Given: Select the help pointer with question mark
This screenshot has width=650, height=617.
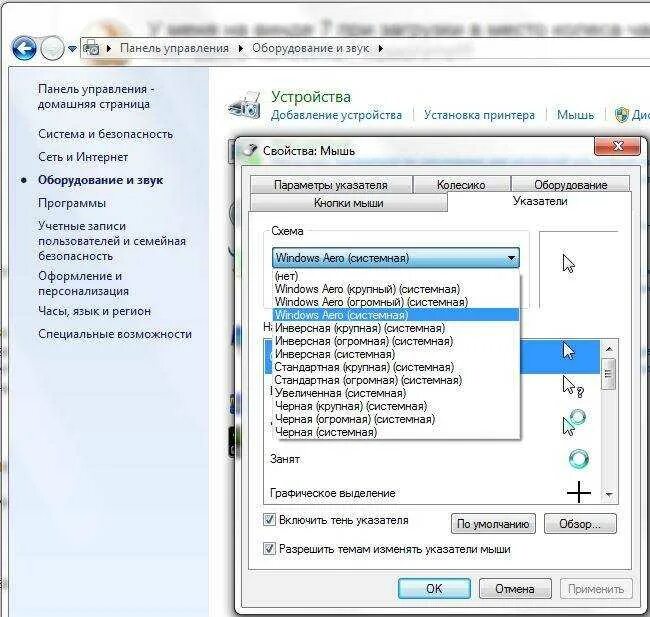Looking at the screenshot, I should coord(573,387).
